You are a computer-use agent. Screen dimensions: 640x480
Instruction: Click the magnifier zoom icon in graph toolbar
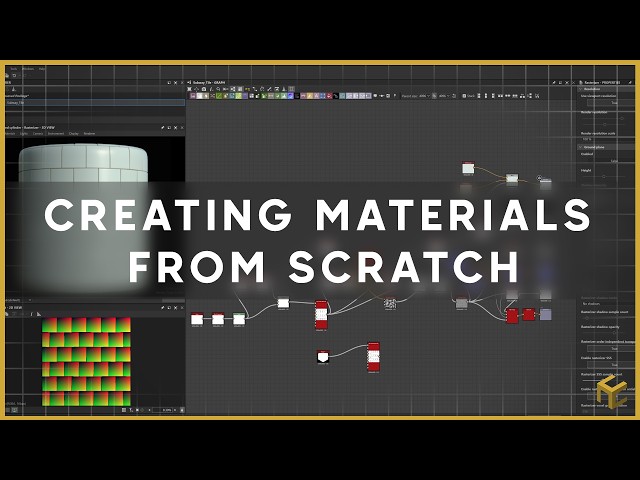218,89
